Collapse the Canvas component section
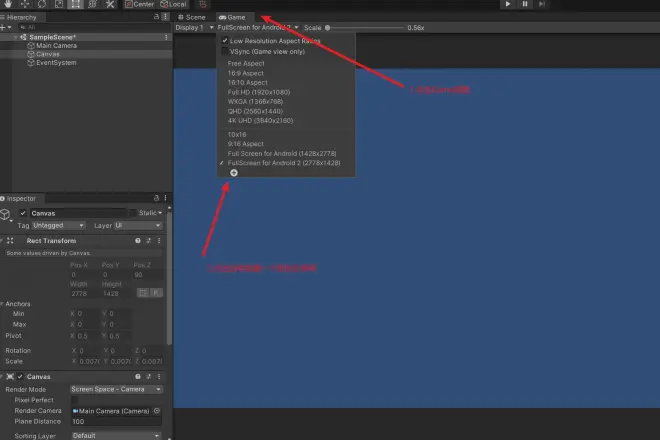The height and width of the screenshot is (440, 660). click(x=2, y=376)
